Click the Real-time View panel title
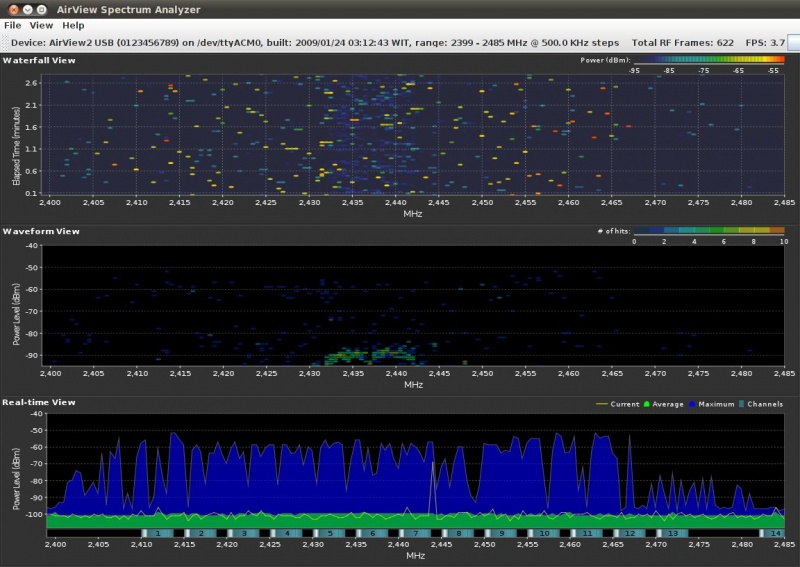 (39, 402)
